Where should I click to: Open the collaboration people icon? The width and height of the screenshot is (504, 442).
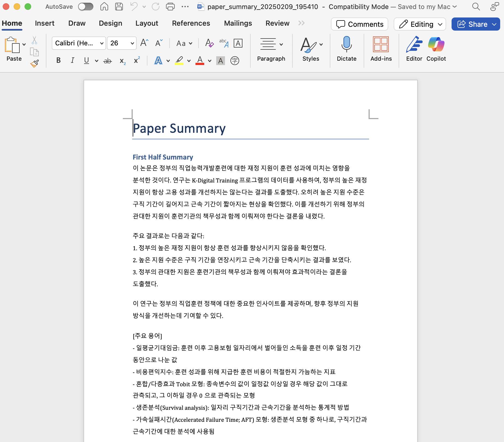[x=494, y=7]
